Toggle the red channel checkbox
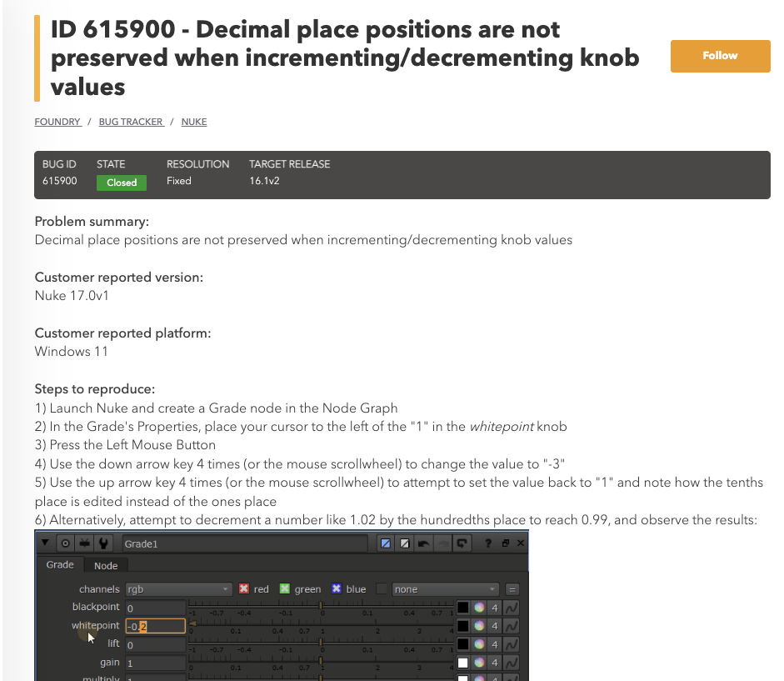This screenshot has width=784, height=681. tap(243, 588)
